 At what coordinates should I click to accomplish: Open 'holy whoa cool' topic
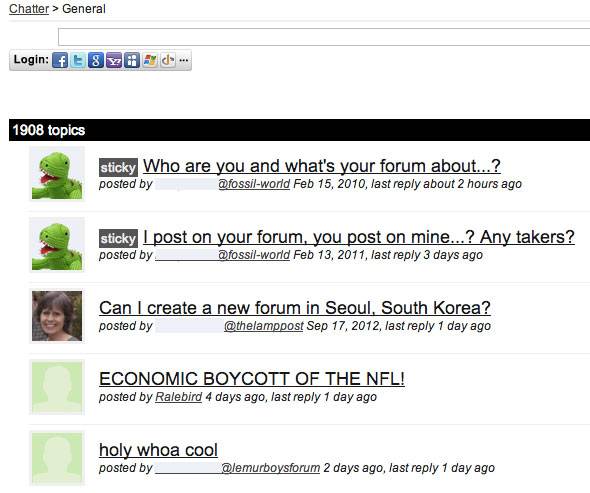(158, 450)
